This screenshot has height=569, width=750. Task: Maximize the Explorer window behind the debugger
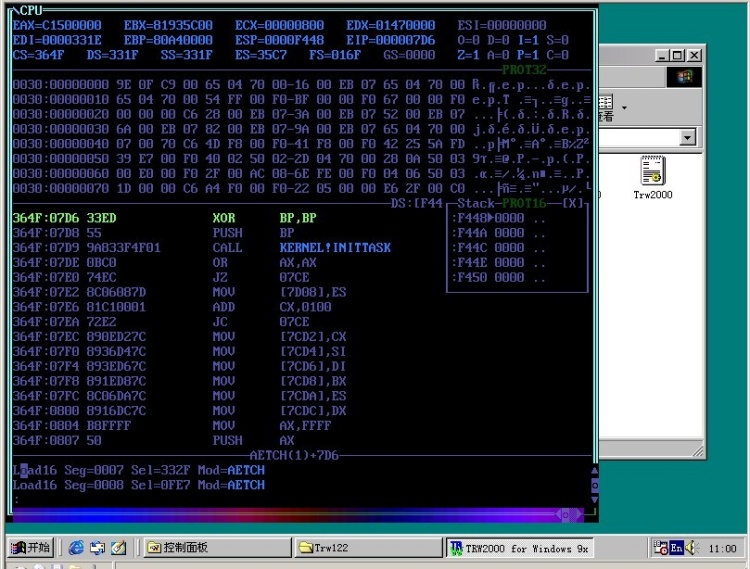point(677,55)
